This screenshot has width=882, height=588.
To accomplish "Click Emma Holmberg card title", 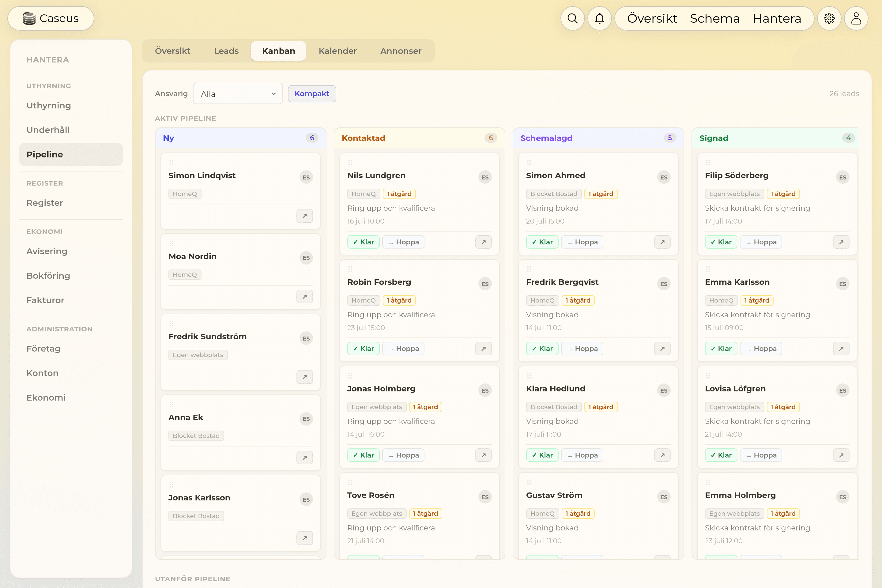I will (x=740, y=495).
